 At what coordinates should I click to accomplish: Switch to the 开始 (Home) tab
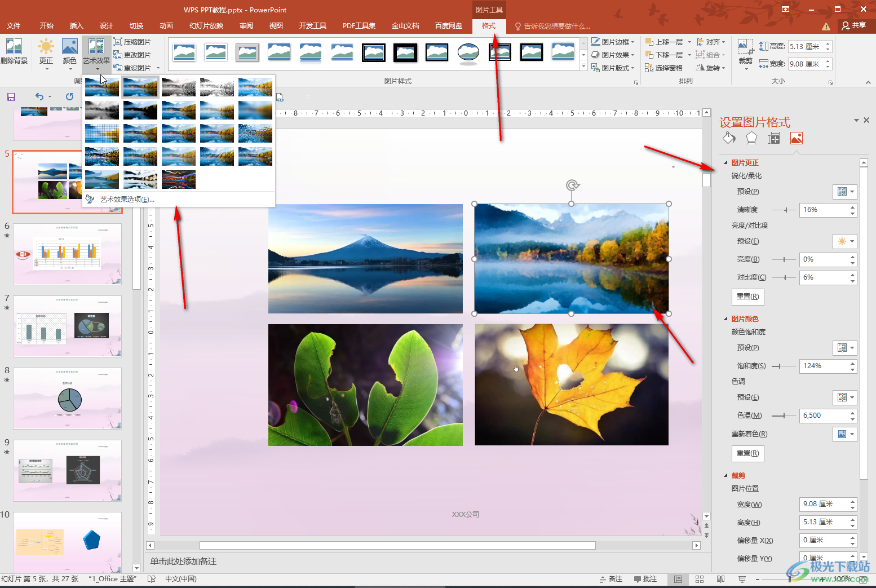(46, 26)
